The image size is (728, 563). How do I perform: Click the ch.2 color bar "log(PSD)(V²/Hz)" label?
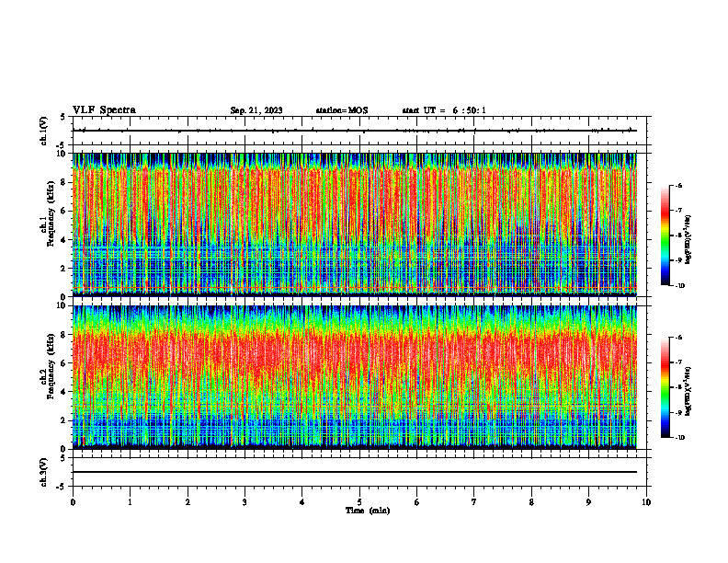688,390
